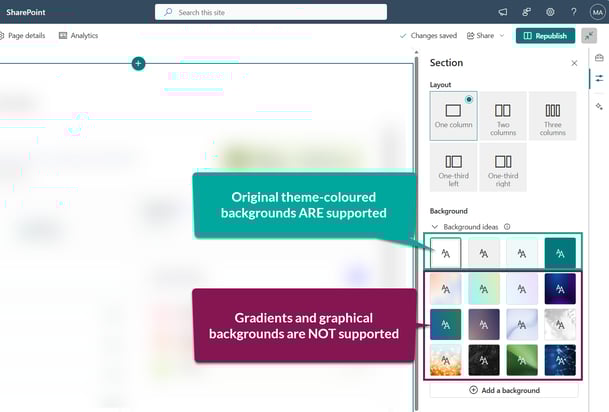Open the toolbox icon in right rail
This screenshot has width=609, height=412.
(x=599, y=57)
